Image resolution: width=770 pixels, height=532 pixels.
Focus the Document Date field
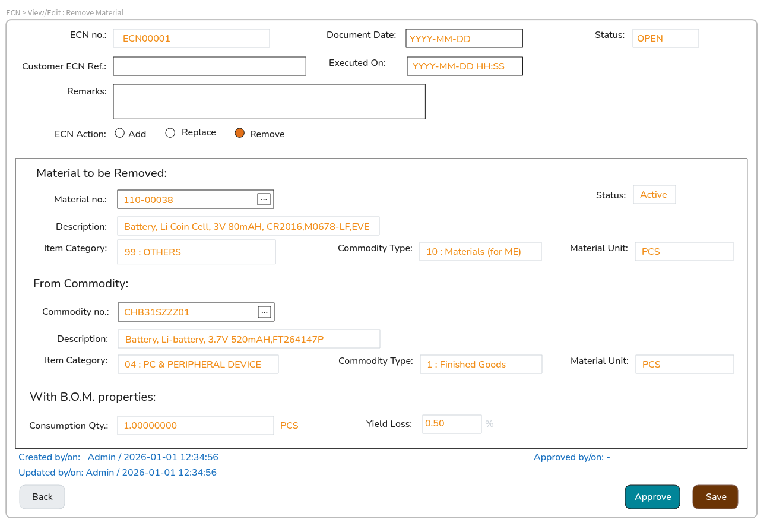[464, 38]
